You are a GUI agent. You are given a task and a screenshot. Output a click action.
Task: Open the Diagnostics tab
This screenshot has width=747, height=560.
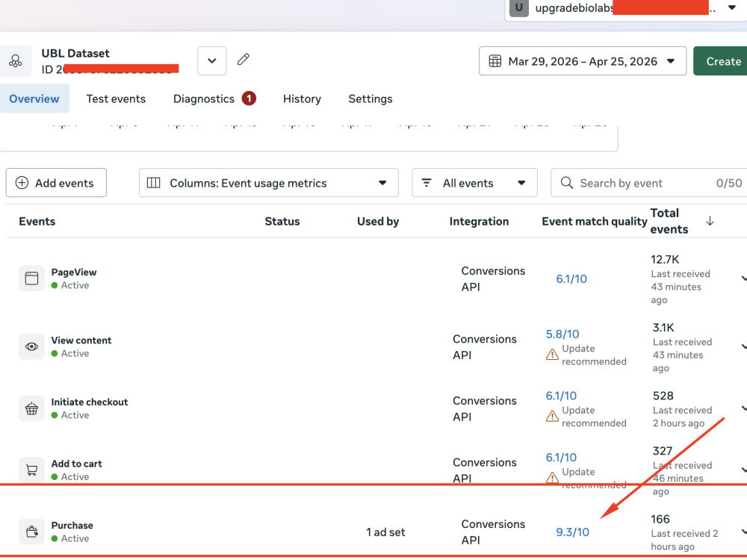click(x=204, y=99)
